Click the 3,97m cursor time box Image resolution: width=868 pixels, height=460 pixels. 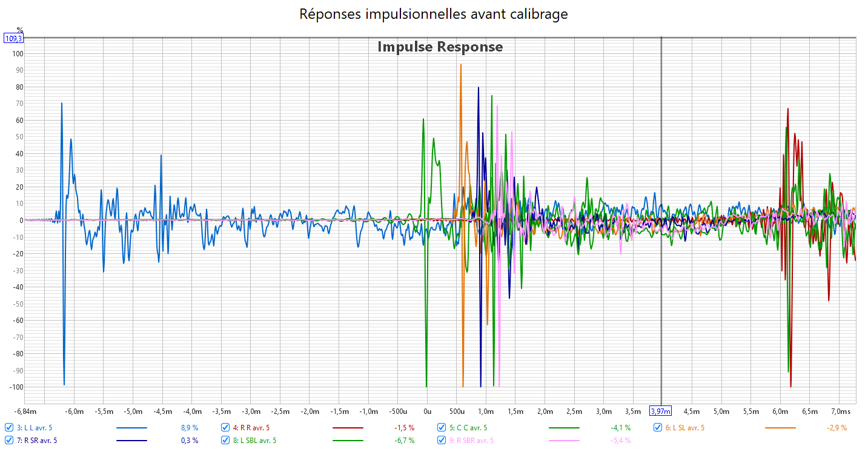tap(660, 412)
